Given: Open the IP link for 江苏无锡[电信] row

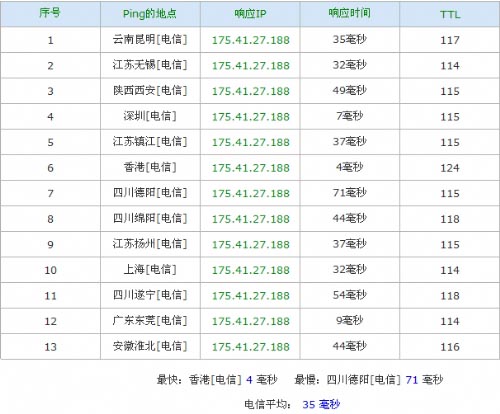Looking at the screenshot, I should pyautogui.click(x=251, y=66).
